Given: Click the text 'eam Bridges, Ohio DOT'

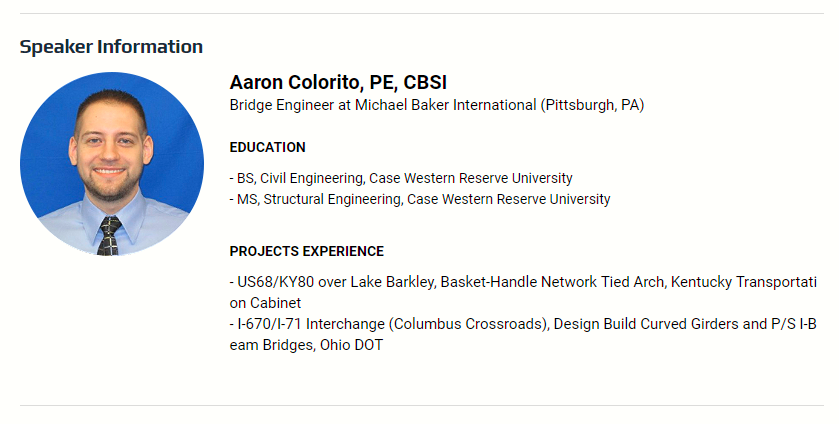Looking at the screenshot, I should [x=307, y=345].
